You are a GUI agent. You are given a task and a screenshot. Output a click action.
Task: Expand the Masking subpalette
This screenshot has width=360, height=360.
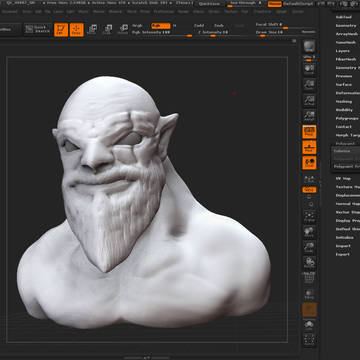[344, 102]
